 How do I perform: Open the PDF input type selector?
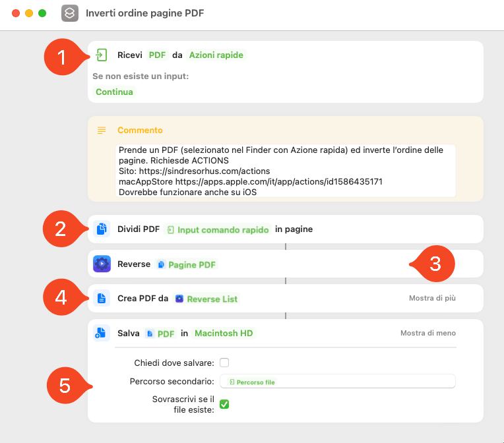[x=157, y=55]
